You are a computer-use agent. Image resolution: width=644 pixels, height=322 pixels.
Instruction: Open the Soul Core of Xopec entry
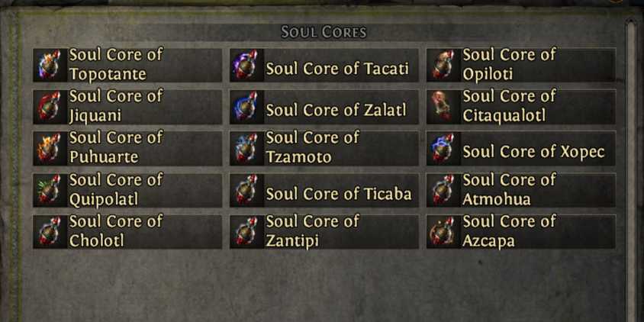[x=533, y=152]
